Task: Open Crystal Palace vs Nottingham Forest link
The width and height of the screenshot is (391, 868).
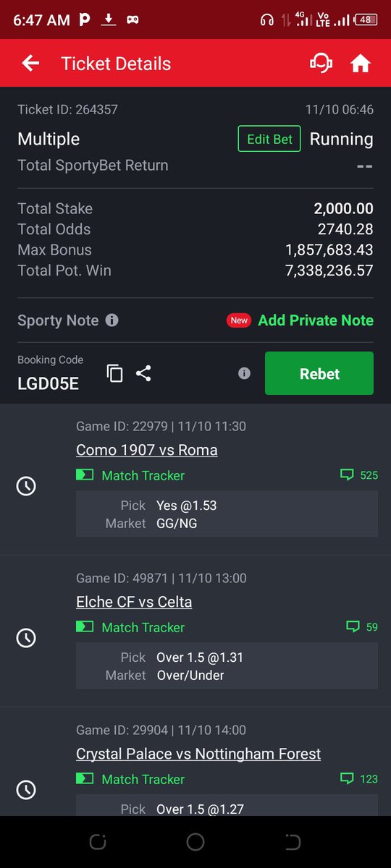Action: pos(198,754)
